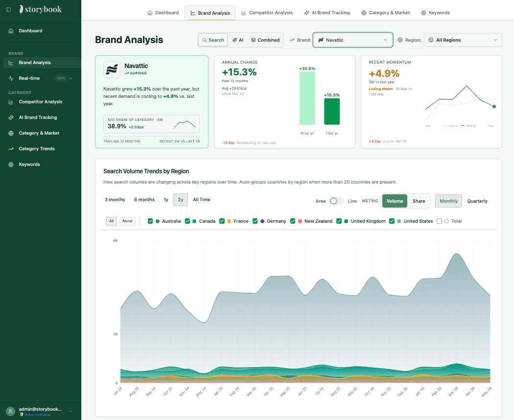Collapse sidebar using the panel icon
Image resolution: width=514 pixels, height=420 pixels.
click(x=8, y=9)
